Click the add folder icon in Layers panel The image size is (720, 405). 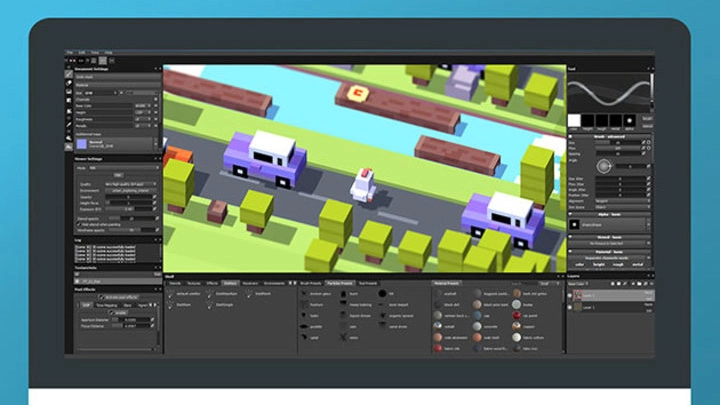639,284
